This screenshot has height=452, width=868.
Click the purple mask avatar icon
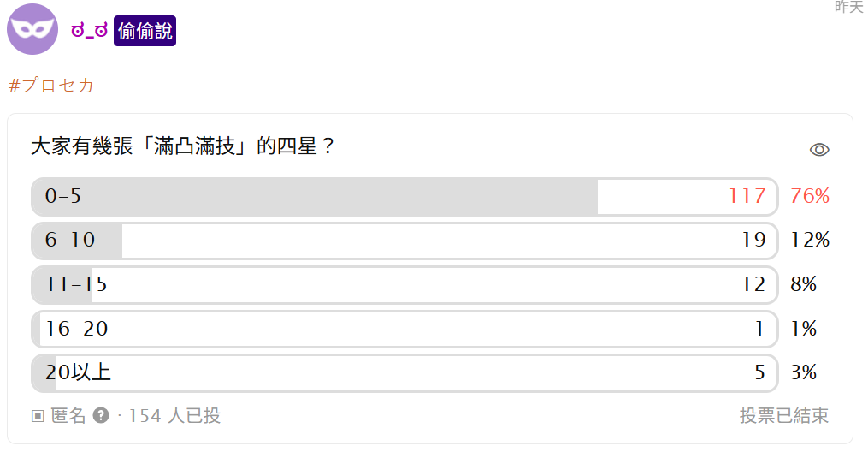[x=32, y=29]
